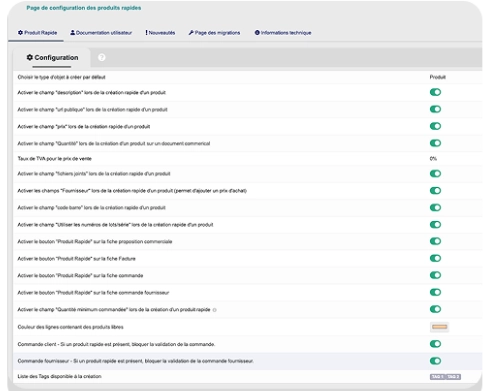Toggle the "prix" field switch
Viewport: 490px width, 391px height.
[x=435, y=126]
